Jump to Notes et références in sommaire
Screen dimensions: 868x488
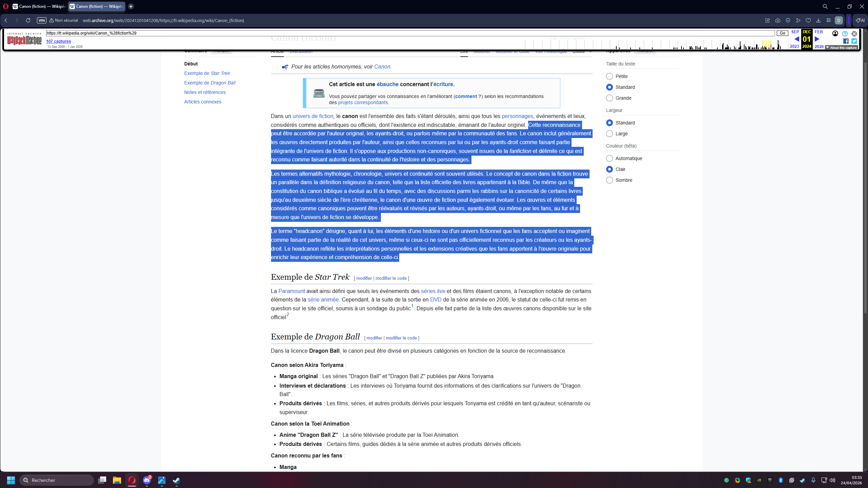tap(205, 92)
